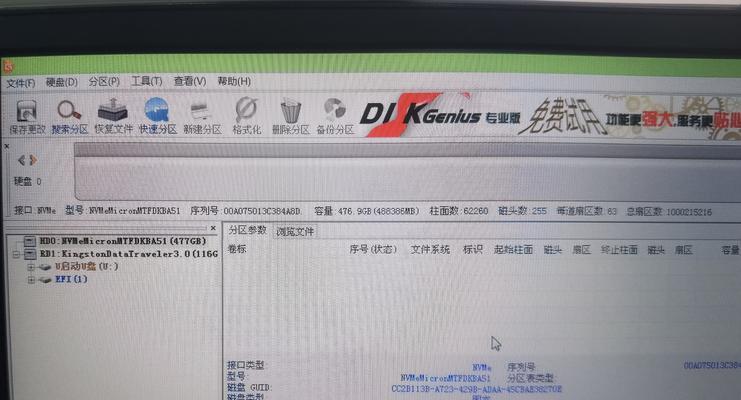This screenshot has width=741, height=400.
Task: Click the 卷标 column header
Action: [x=237, y=249]
